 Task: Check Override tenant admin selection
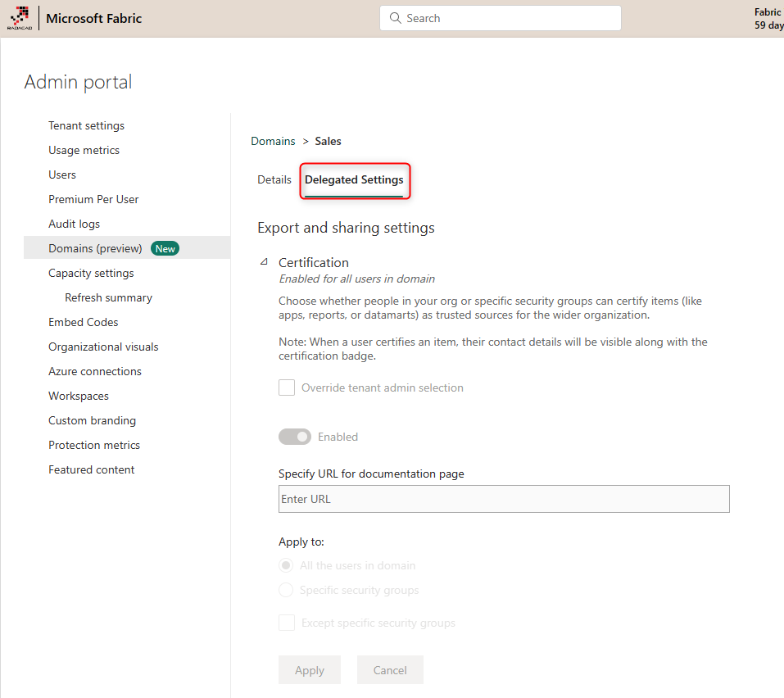(x=287, y=388)
